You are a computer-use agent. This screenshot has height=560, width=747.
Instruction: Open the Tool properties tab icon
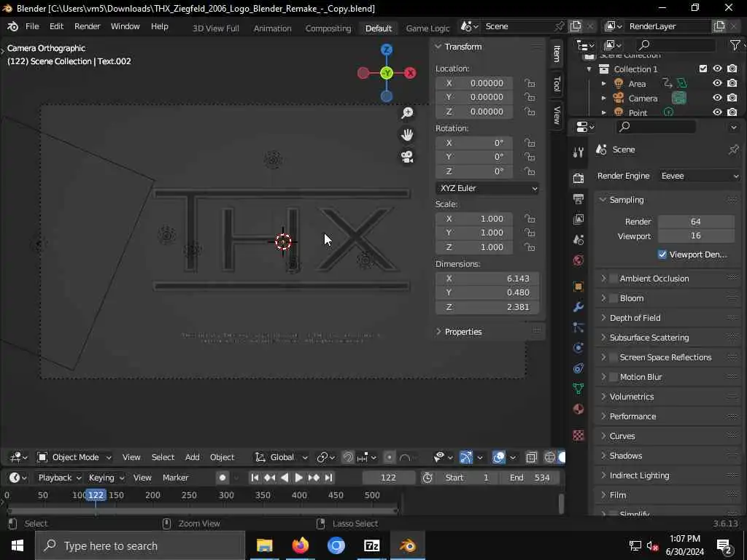(x=578, y=152)
